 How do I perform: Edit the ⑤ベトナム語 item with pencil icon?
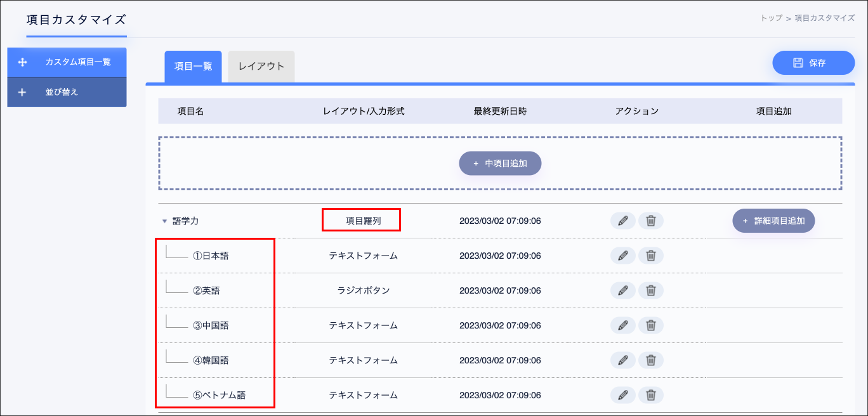click(x=622, y=395)
